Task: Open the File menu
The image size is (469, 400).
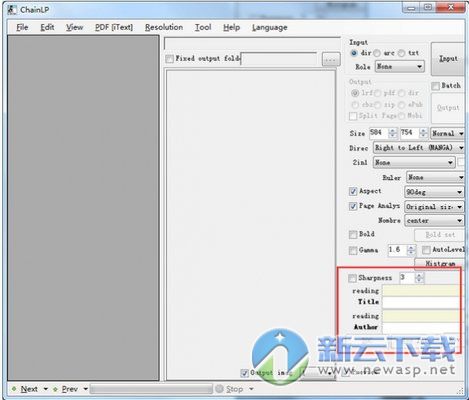Action: 22,27
